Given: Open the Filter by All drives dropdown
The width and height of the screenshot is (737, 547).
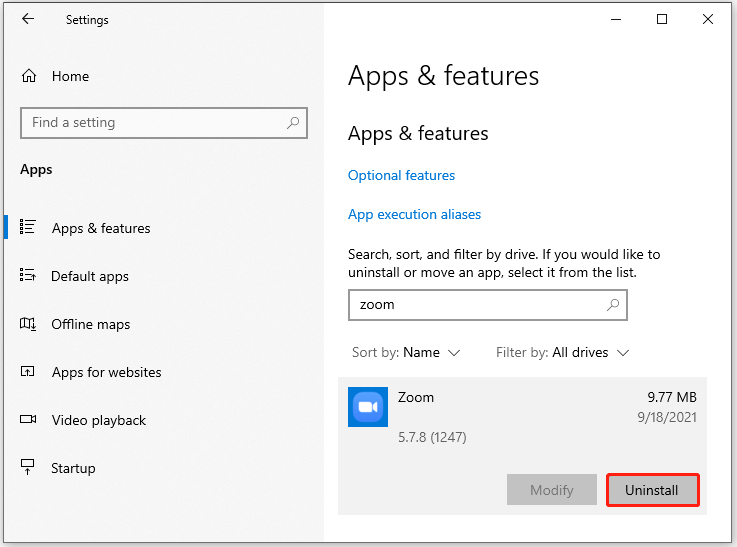Looking at the screenshot, I should (x=562, y=352).
